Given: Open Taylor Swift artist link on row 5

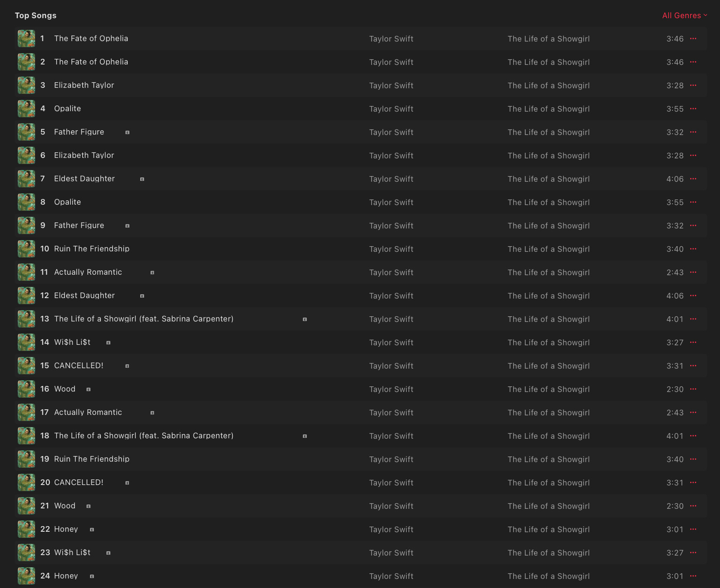Looking at the screenshot, I should (391, 132).
